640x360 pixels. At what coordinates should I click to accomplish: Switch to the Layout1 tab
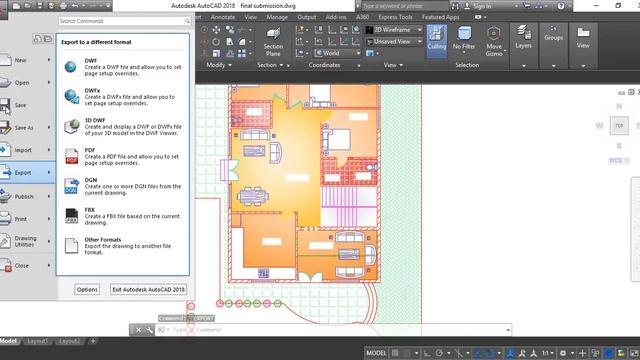click(38, 341)
